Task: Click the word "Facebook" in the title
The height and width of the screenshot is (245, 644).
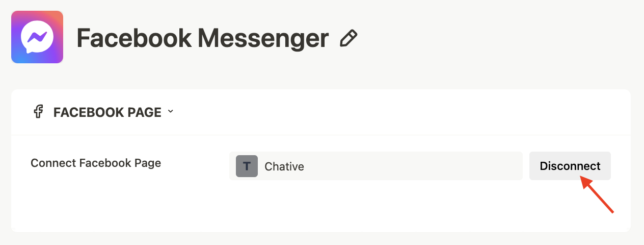Action: click(133, 38)
